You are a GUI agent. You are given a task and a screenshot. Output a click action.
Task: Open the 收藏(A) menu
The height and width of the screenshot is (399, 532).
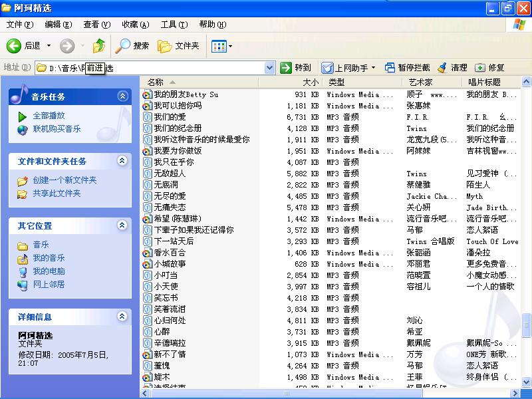pyautogui.click(x=135, y=25)
